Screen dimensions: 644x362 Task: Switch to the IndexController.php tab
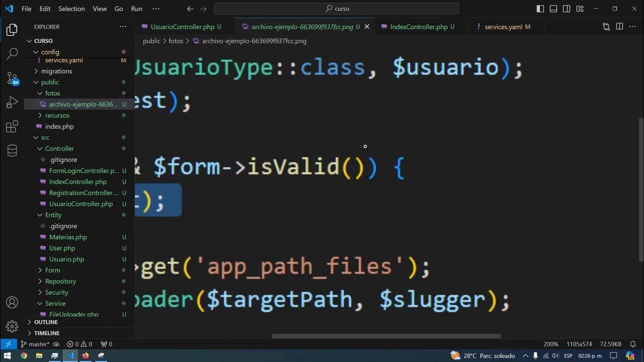pyautogui.click(x=422, y=26)
